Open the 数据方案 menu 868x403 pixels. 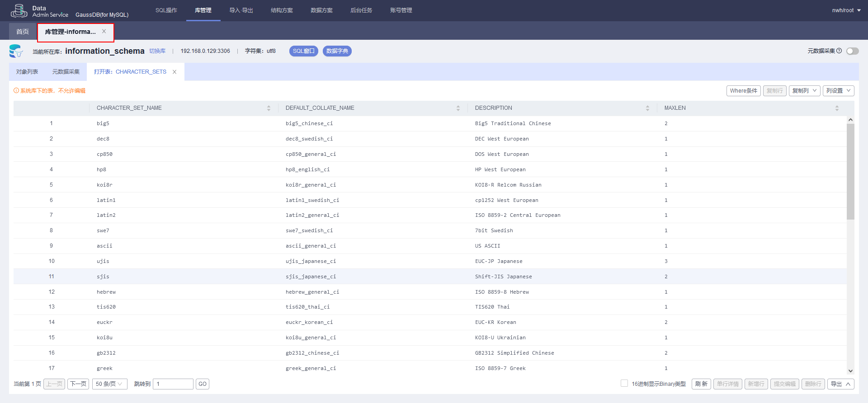pyautogui.click(x=321, y=10)
